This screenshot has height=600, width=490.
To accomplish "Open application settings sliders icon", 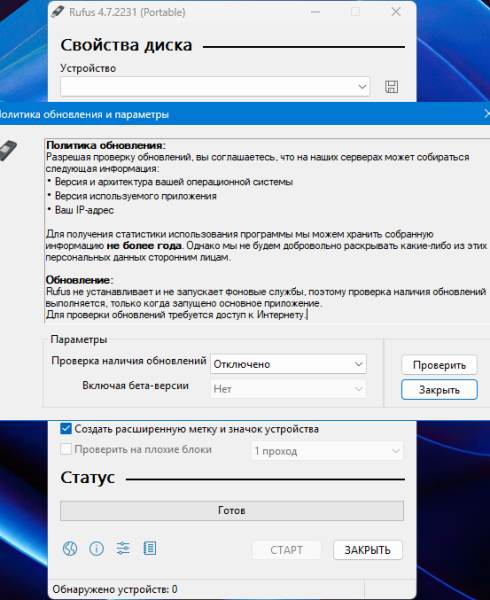I will (x=123, y=548).
